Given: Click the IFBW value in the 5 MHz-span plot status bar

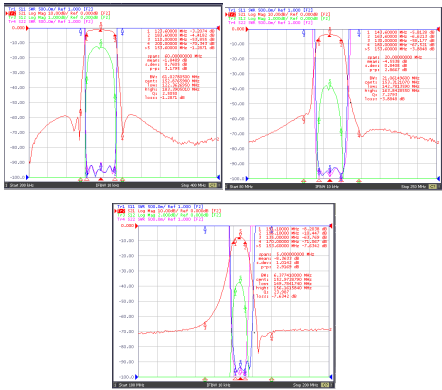Looking at the screenshot, I should coord(218,385).
